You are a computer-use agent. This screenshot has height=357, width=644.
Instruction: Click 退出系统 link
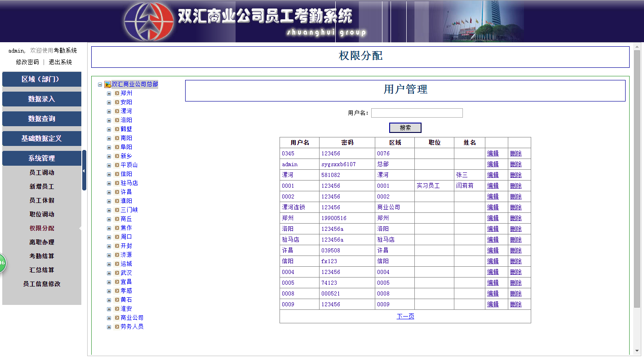tap(60, 62)
